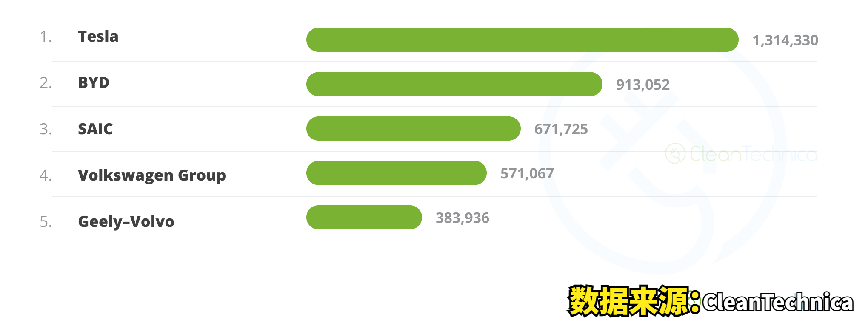The width and height of the screenshot is (868, 334).
Task: Click the CleanTechnica source caption text
Action: (x=778, y=302)
